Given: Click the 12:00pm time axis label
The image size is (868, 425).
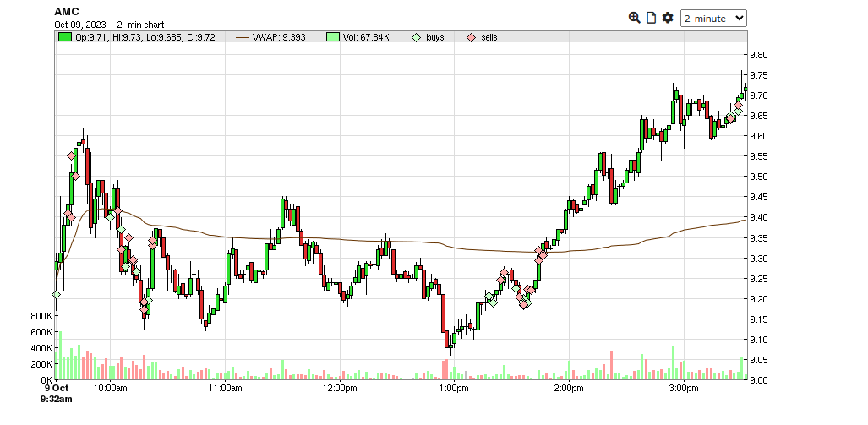Looking at the screenshot, I should (x=340, y=388).
